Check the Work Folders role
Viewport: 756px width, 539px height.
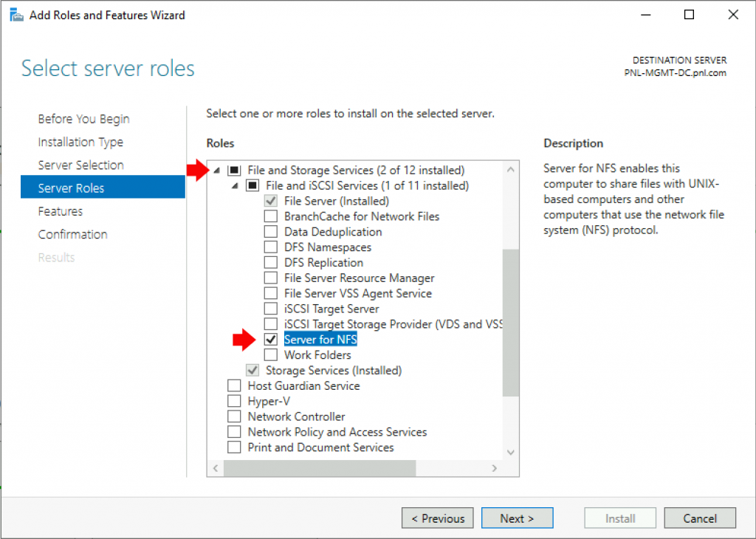(x=270, y=354)
